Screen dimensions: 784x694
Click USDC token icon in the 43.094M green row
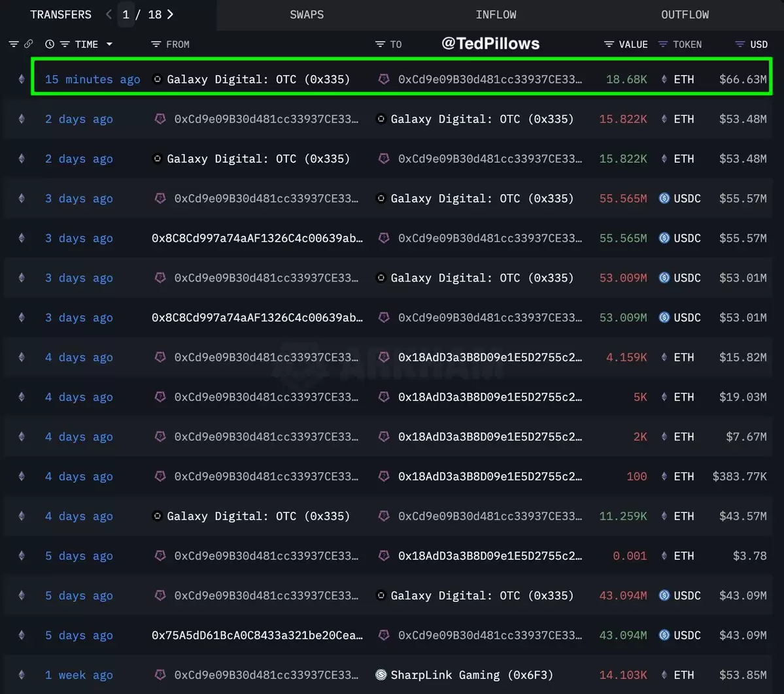pyautogui.click(x=664, y=635)
